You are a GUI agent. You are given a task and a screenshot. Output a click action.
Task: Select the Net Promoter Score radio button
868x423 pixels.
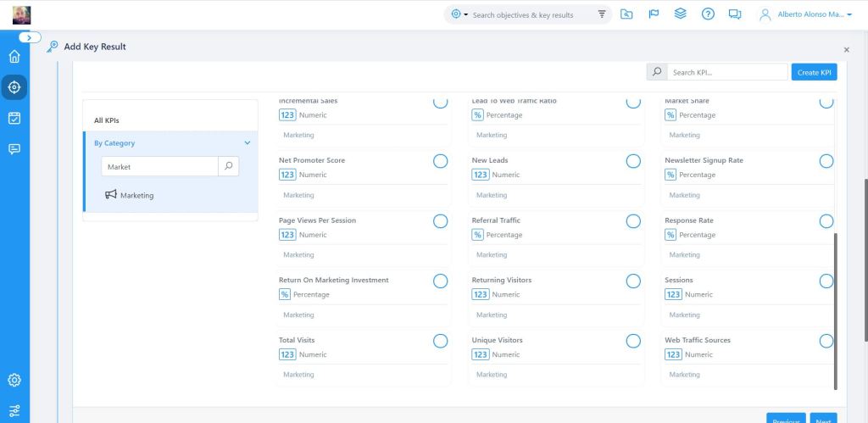(x=440, y=161)
